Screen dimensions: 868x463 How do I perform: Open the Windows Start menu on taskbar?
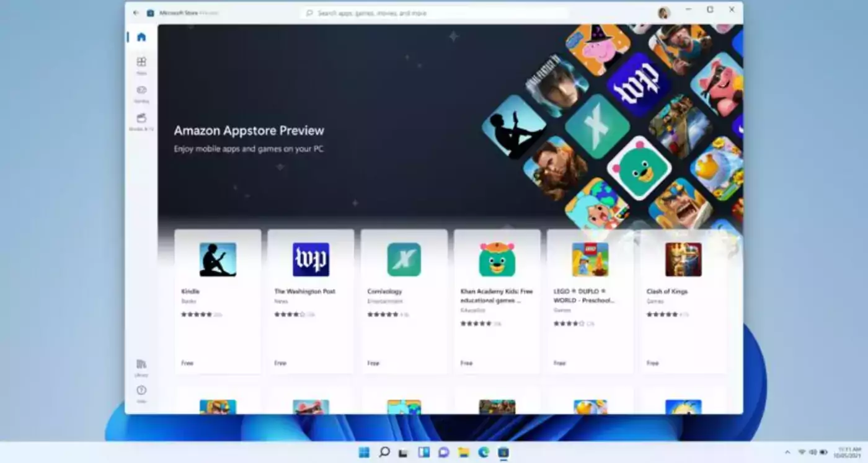pyautogui.click(x=363, y=452)
